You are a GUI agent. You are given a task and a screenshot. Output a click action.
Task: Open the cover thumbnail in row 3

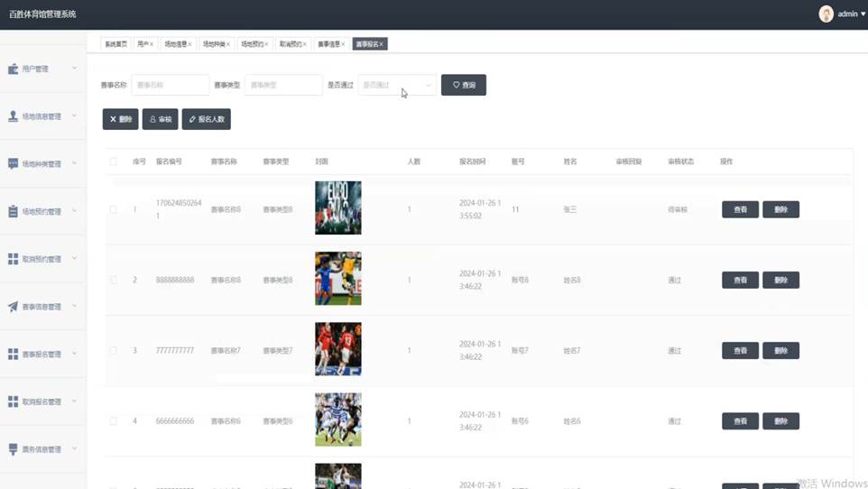point(338,349)
